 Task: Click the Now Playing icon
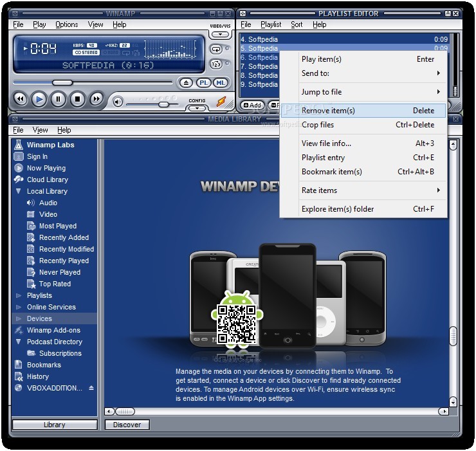pyautogui.click(x=19, y=168)
